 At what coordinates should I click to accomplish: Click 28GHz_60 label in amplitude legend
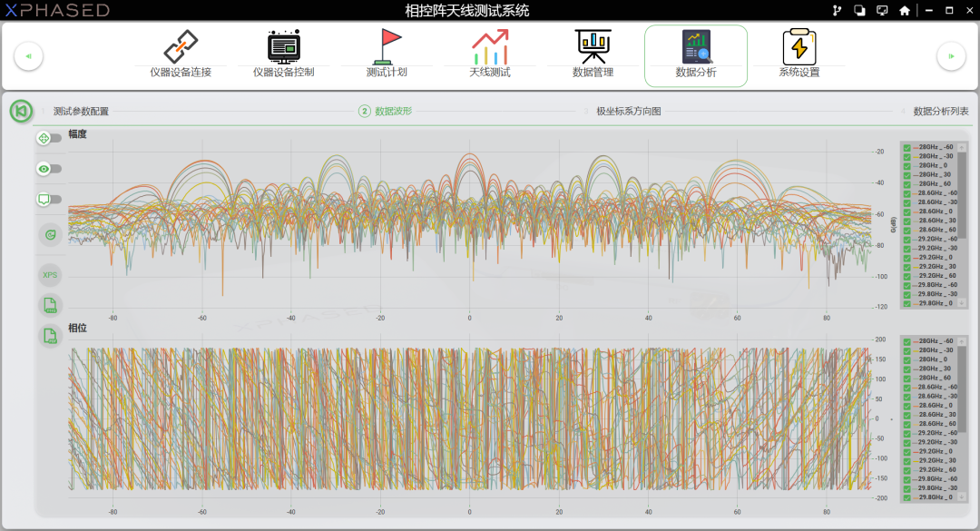[x=935, y=184]
